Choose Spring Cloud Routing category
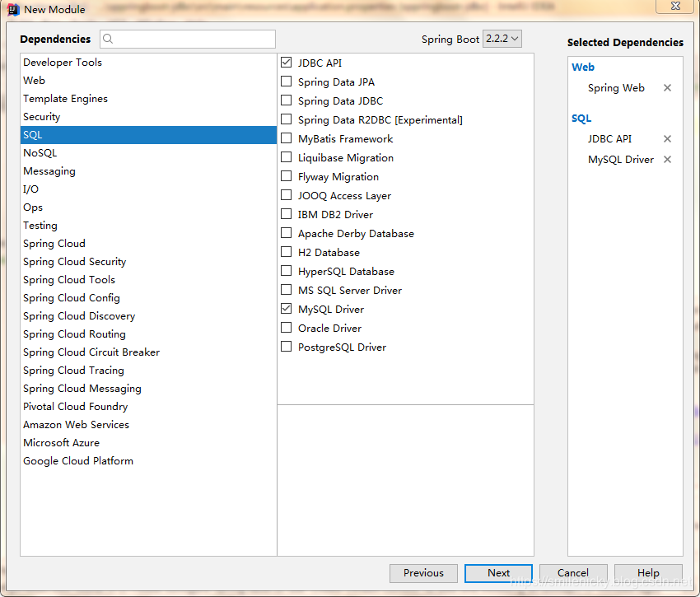Viewport: 700px width, 597px height. pyautogui.click(x=148, y=334)
